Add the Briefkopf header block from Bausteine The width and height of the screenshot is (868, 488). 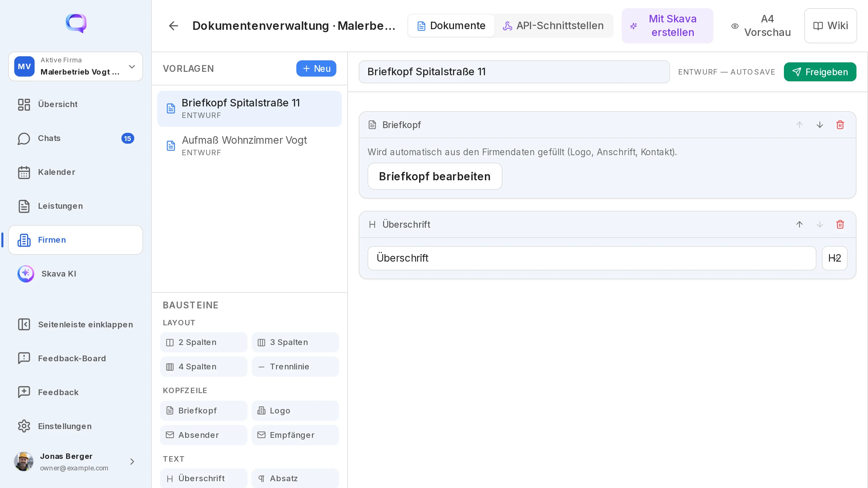click(x=203, y=411)
